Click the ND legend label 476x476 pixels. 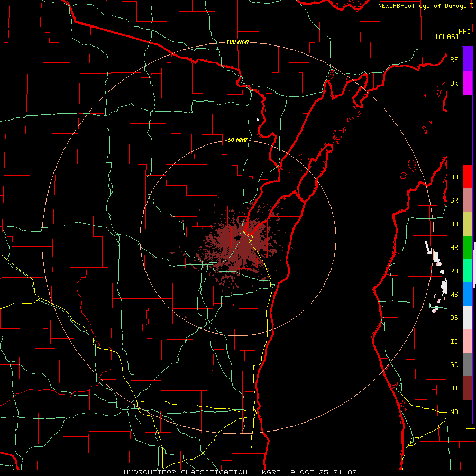454,411
